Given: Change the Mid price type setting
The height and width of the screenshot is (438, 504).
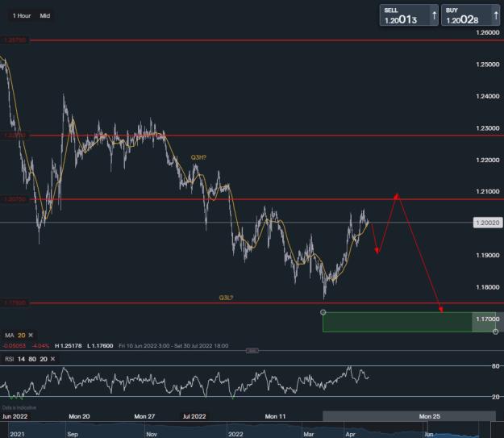Looking at the screenshot, I should [x=45, y=16].
